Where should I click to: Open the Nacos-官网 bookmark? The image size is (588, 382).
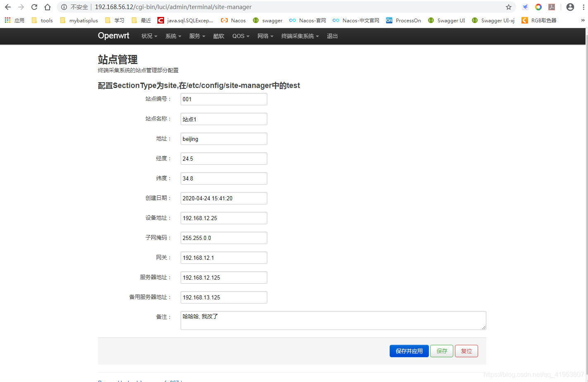[308, 20]
